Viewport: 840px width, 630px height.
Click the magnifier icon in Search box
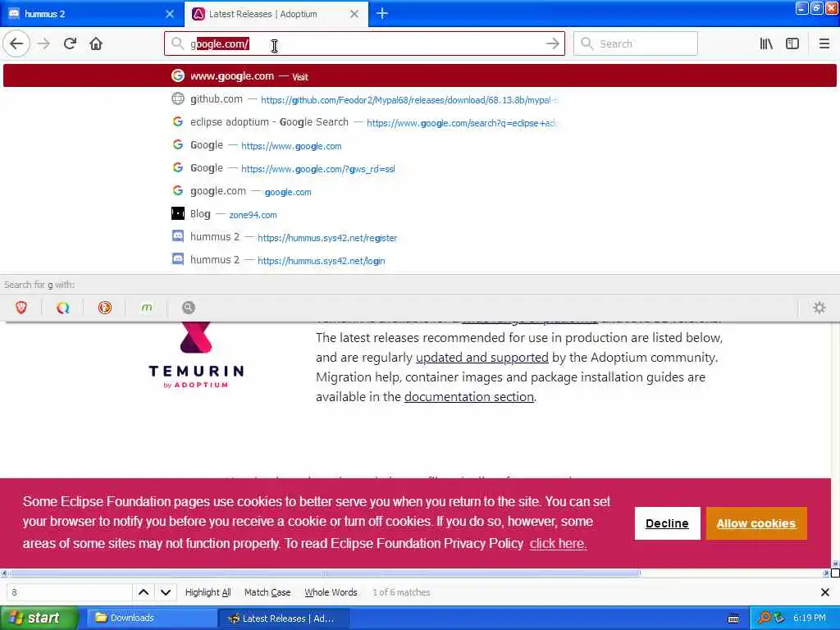[x=587, y=44]
